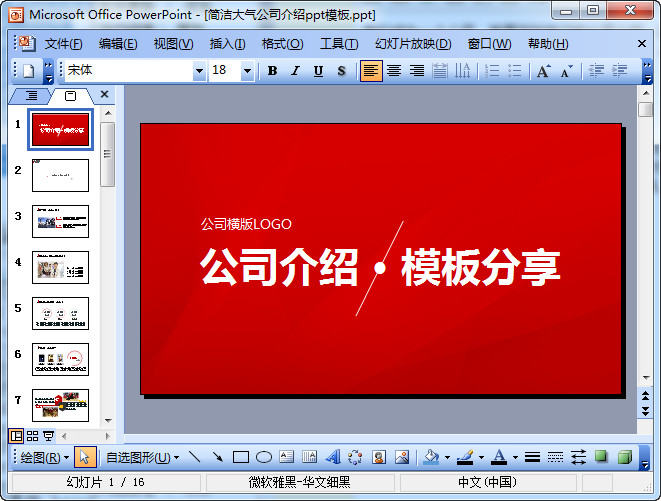Open the 编辑(E) menu
The height and width of the screenshot is (501, 661).
[118, 44]
